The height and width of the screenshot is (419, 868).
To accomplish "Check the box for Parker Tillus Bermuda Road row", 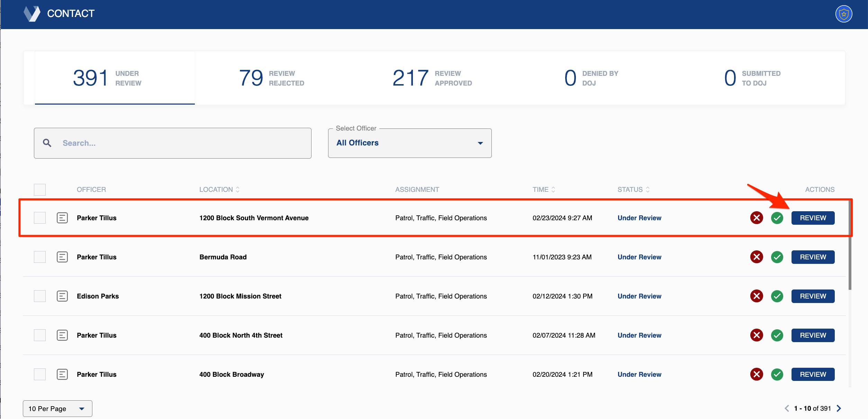I will tap(39, 257).
